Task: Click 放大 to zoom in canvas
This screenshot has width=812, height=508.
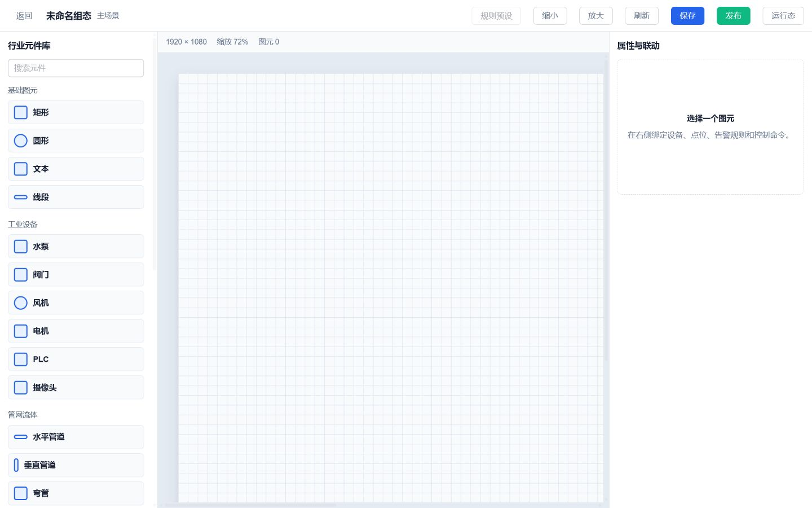Action: (595, 16)
